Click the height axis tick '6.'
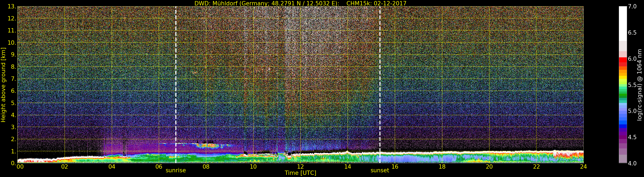This screenshot has width=644, height=177. click(13, 91)
